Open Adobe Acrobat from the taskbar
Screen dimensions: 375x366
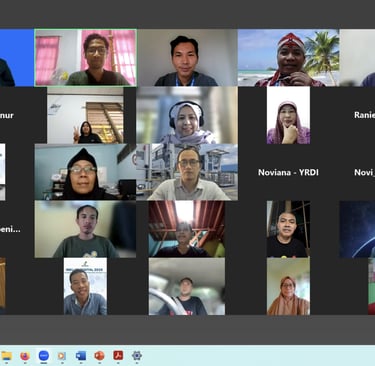click(x=118, y=356)
